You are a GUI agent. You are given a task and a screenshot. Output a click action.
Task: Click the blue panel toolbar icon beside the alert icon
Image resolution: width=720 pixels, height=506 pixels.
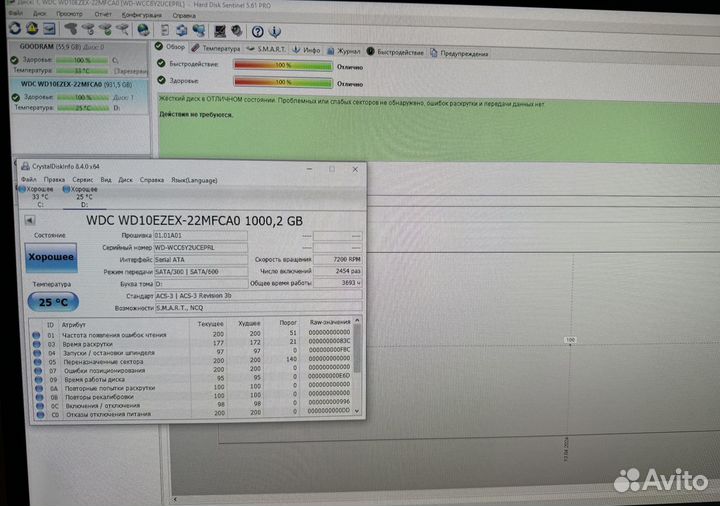[49, 29]
